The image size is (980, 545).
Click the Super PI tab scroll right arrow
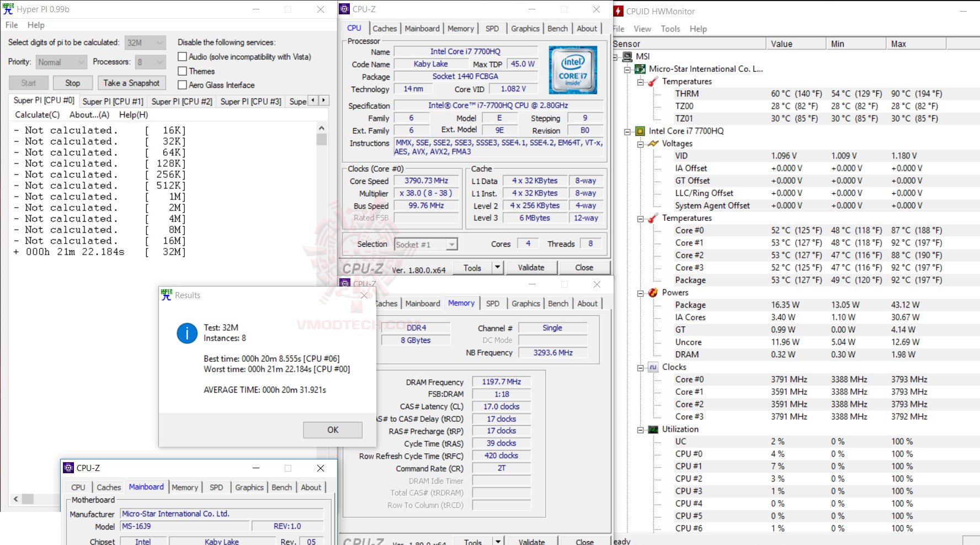point(324,100)
